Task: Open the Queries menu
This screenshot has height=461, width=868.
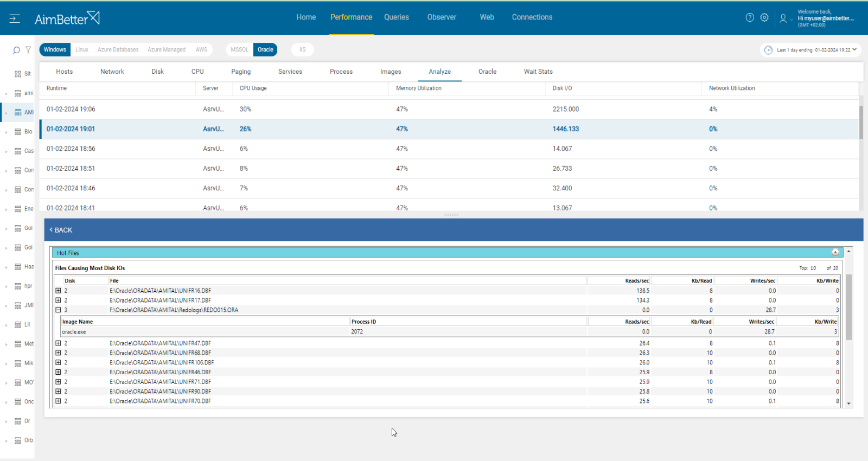Action: point(397,17)
